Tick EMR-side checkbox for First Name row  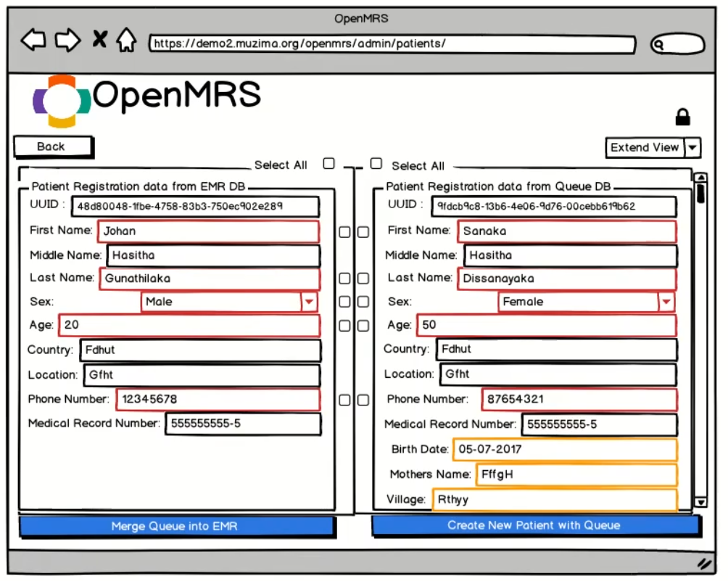[344, 232]
